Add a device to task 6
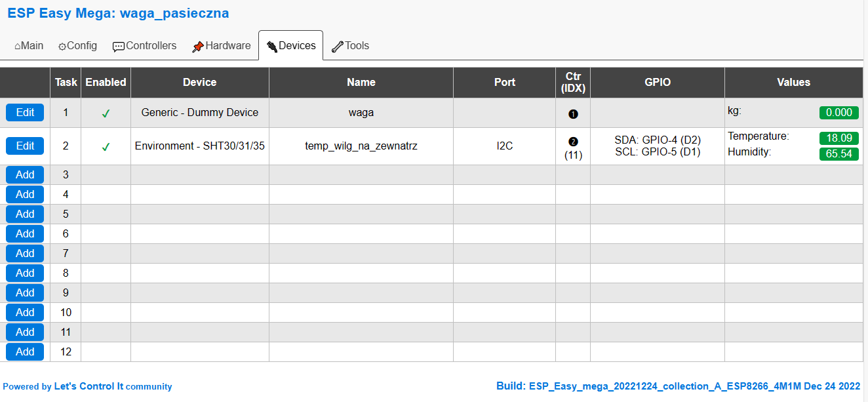The image size is (868, 402). [25, 233]
